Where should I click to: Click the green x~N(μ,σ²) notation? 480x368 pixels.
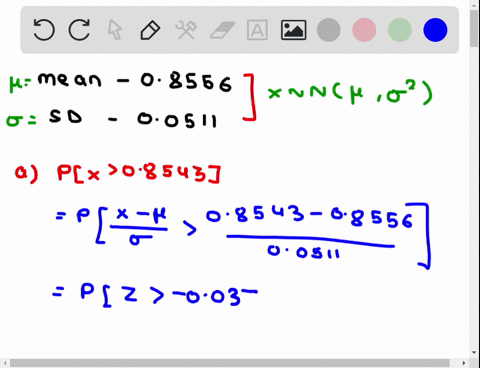(x=350, y=93)
